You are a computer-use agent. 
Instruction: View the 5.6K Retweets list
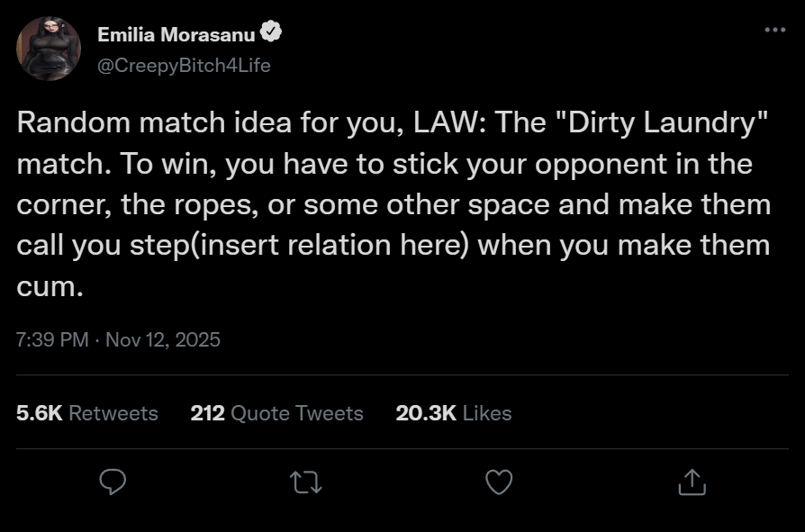pyautogui.click(x=87, y=413)
